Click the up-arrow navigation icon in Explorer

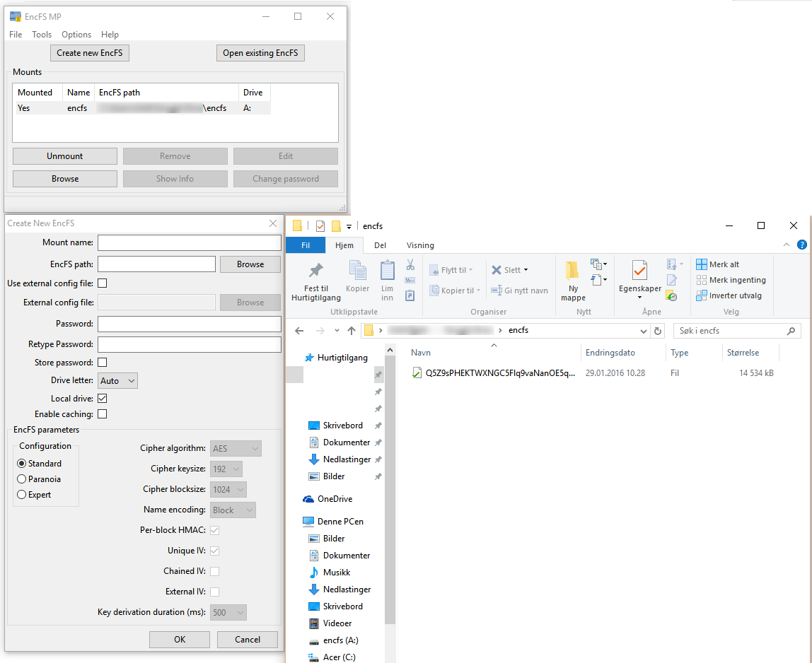(x=352, y=331)
